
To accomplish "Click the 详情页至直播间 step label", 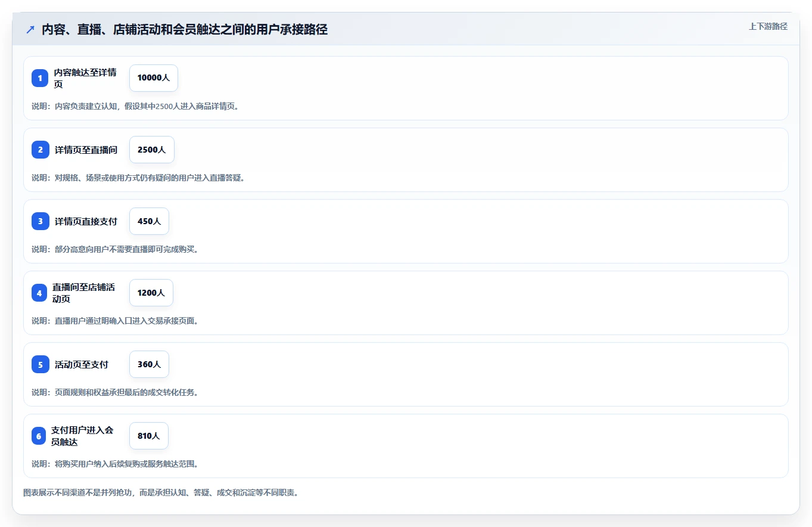I will (86, 150).
